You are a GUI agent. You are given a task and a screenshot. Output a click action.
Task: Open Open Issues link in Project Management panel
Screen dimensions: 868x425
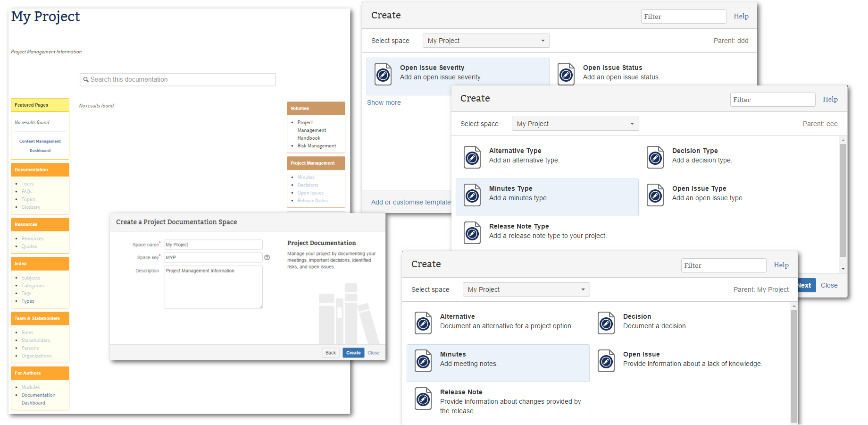coord(310,193)
